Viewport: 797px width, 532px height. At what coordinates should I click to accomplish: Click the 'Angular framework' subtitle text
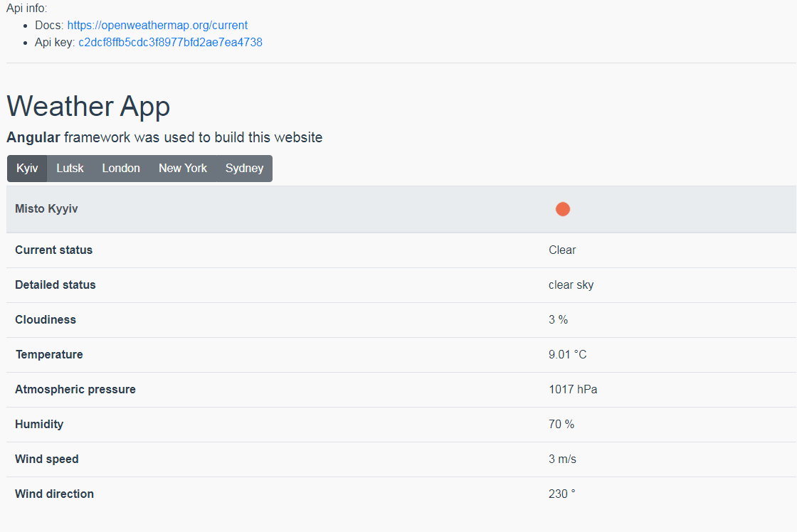164,138
